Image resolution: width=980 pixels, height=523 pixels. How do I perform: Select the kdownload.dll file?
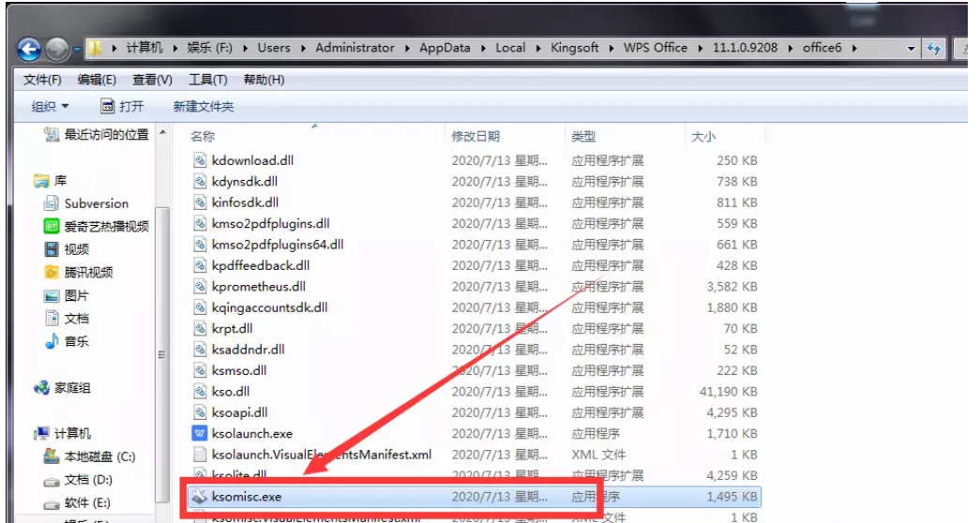pyautogui.click(x=252, y=160)
